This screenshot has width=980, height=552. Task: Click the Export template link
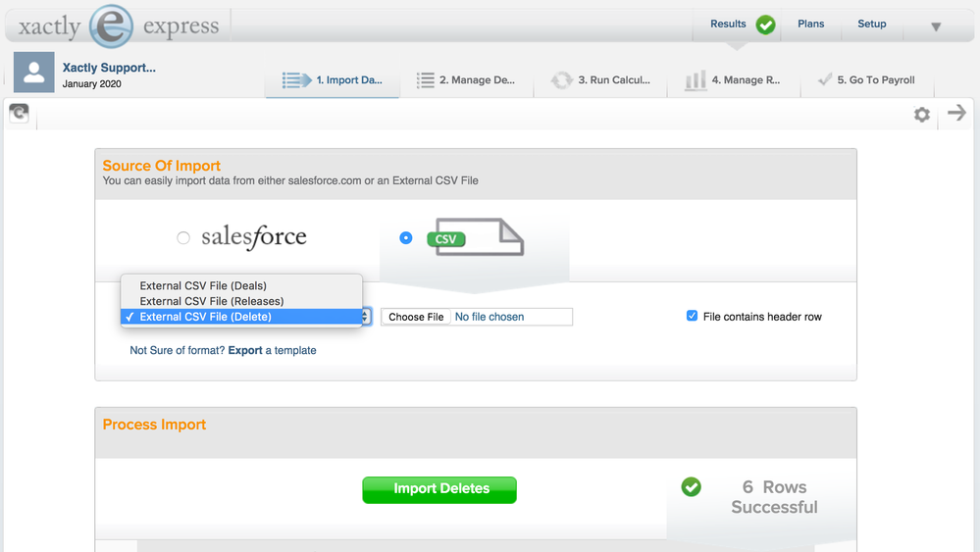click(x=245, y=350)
